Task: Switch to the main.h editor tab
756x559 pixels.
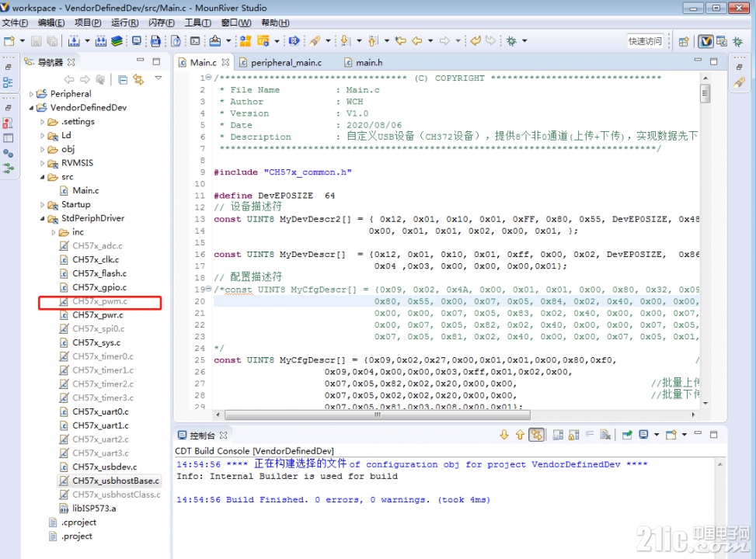Action: point(364,63)
